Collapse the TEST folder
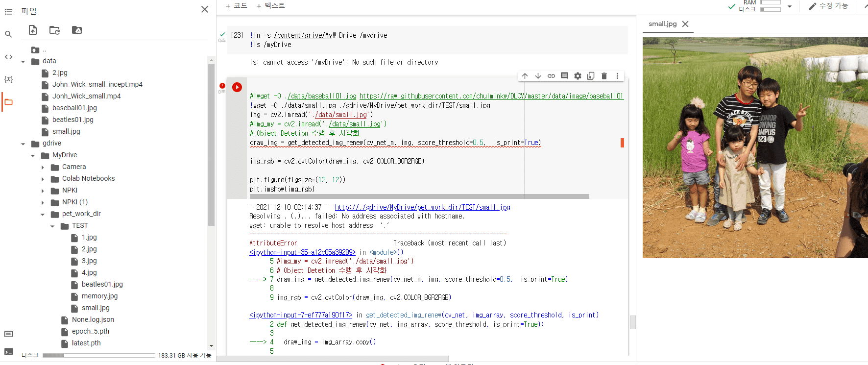This screenshot has width=868, height=365. (x=52, y=226)
